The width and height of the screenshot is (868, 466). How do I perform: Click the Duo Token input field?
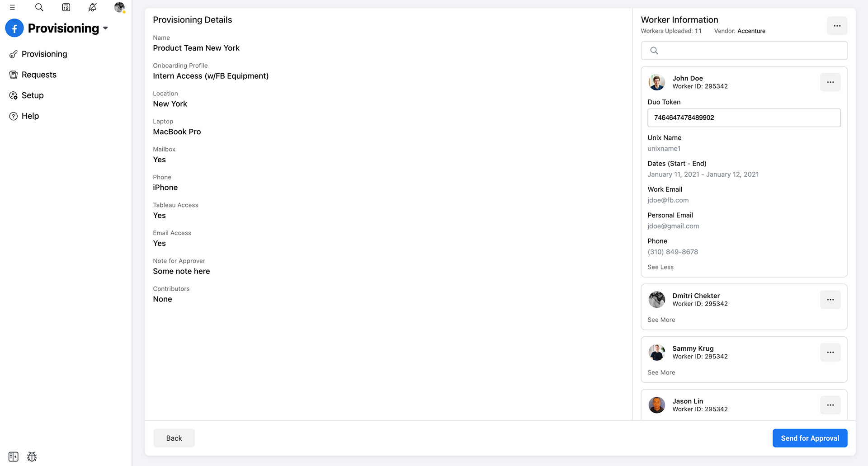[x=744, y=118]
